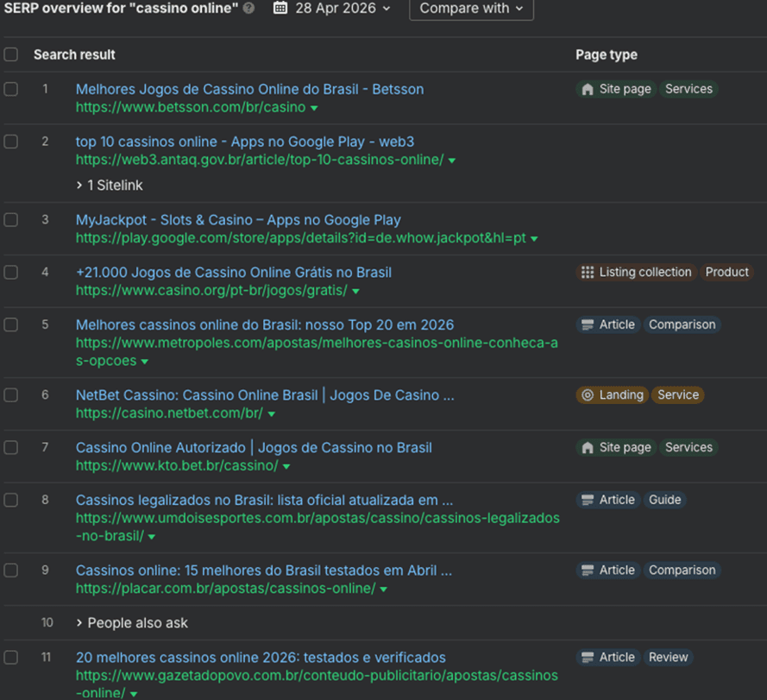Image resolution: width=767 pixels, height=700 pixels.
Task: Open the +21.000 Jogos de Cassino Online Grátis title
Action: 234,272
